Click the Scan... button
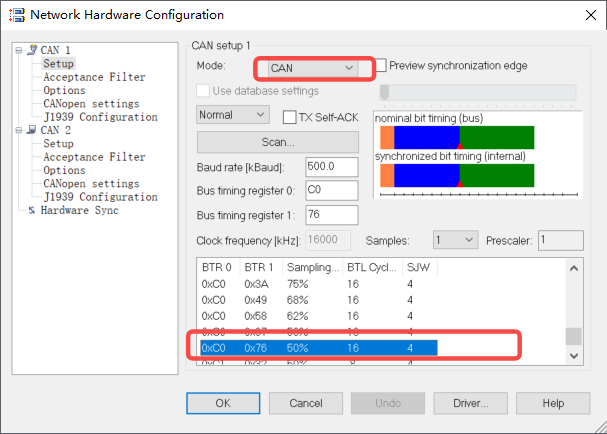607x434 pixels. [x=278, y=142]
